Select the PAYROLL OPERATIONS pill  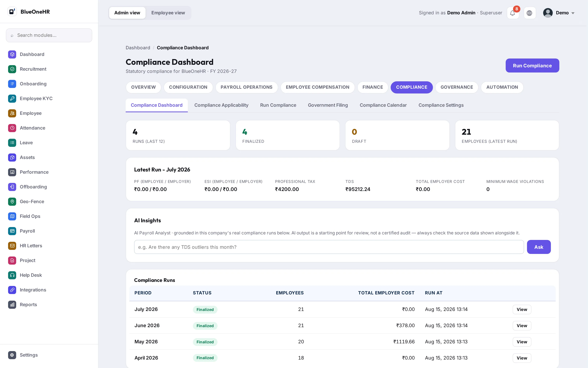point(246,87)
